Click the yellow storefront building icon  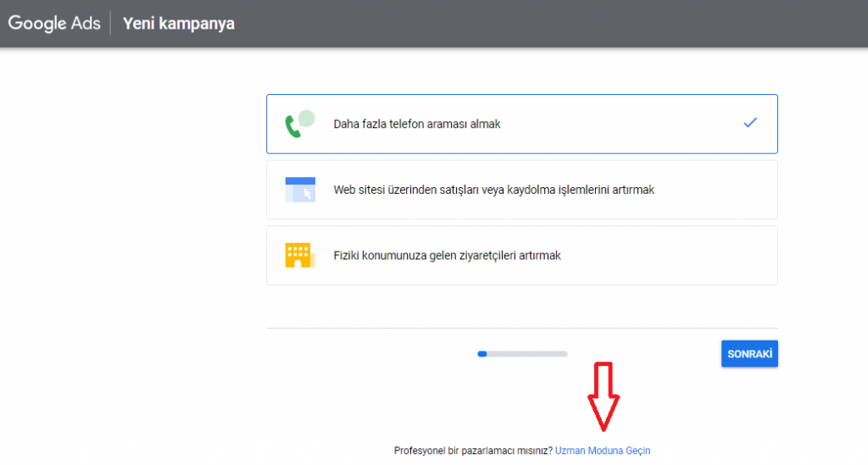click(300, 256)
